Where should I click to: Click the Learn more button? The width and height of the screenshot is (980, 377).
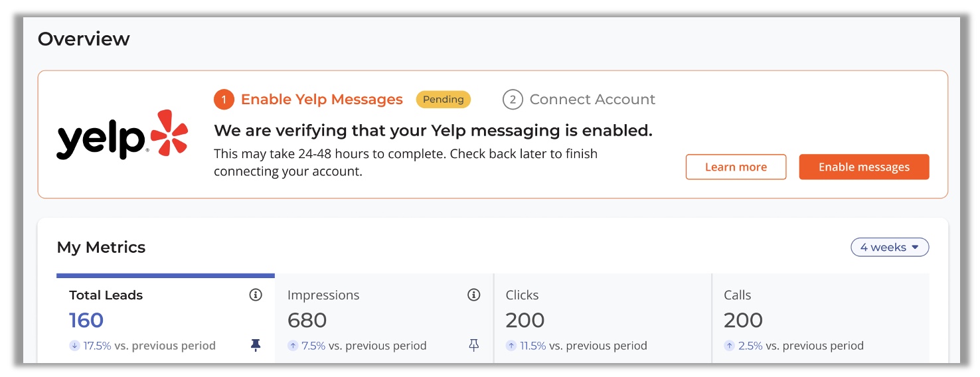point(736,167)
